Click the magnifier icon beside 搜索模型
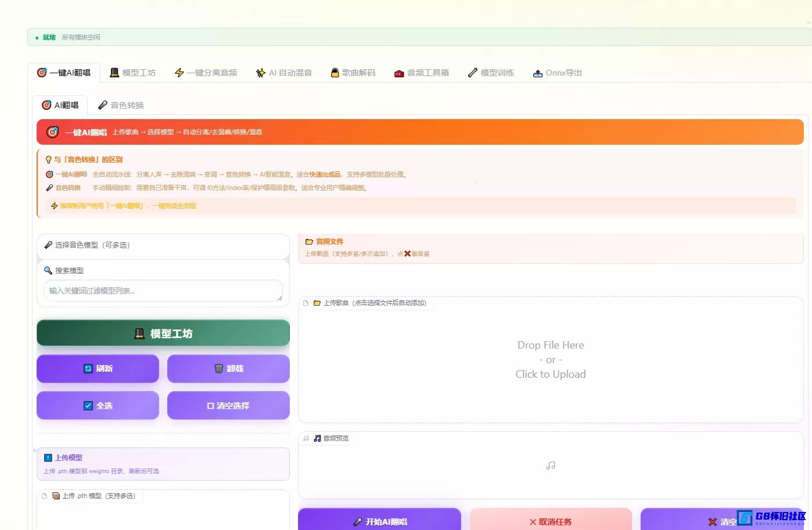812x530 pixels. pyautogui.click(x=48, y=271)
